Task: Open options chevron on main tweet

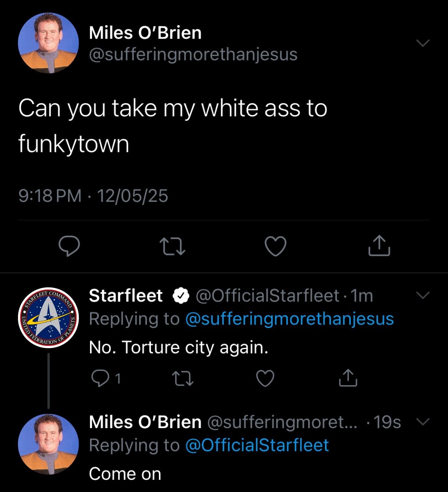Action: pyautogui.click(x=423, y=43)
